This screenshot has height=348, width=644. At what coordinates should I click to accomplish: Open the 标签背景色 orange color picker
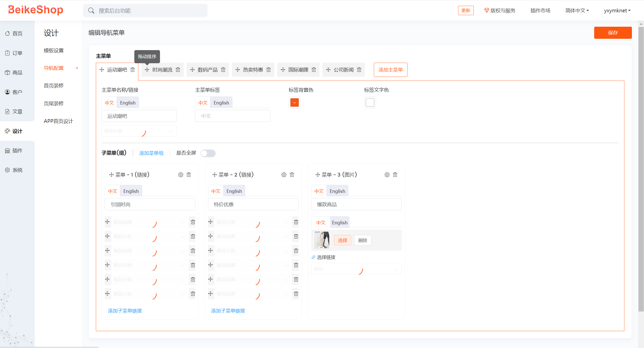295,103
